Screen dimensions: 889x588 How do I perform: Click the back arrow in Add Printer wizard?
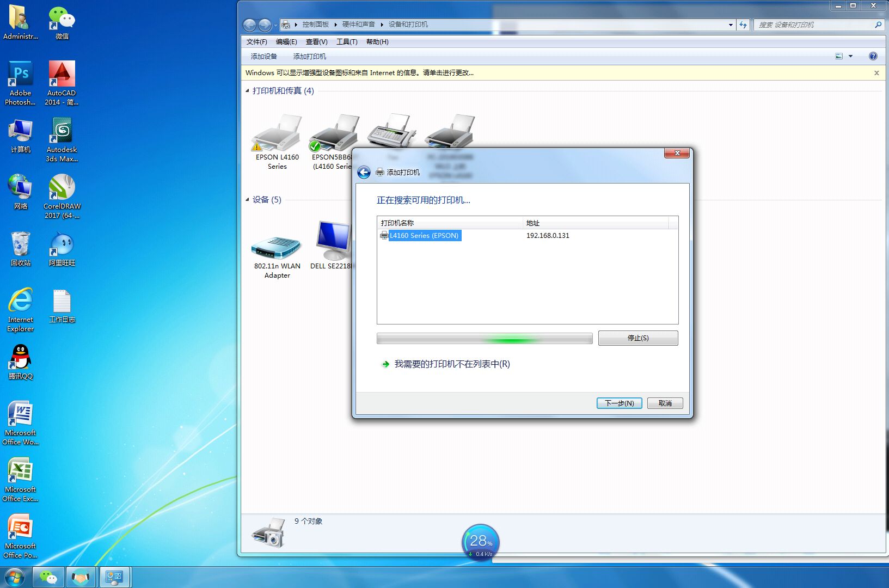click(364, 173)
